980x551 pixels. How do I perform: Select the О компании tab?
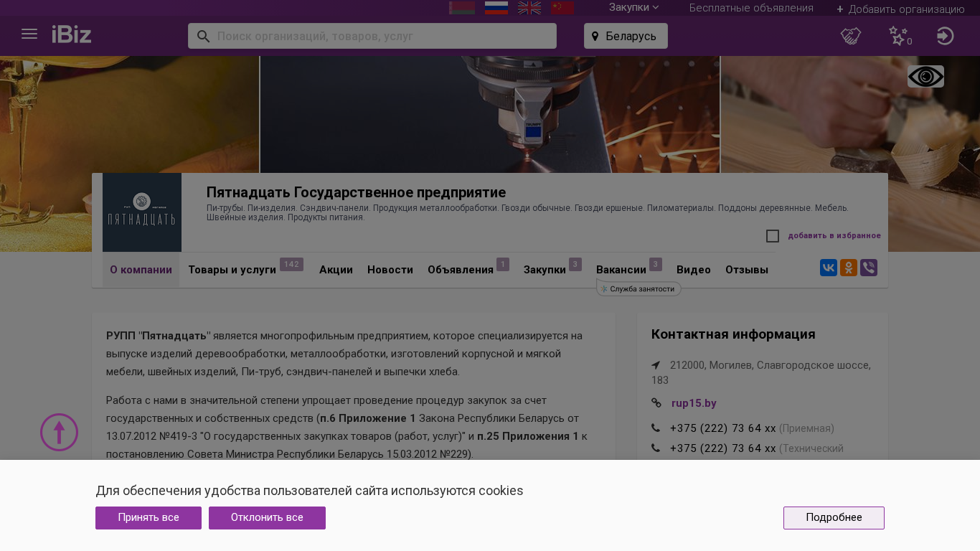click(x=141, y=270)
